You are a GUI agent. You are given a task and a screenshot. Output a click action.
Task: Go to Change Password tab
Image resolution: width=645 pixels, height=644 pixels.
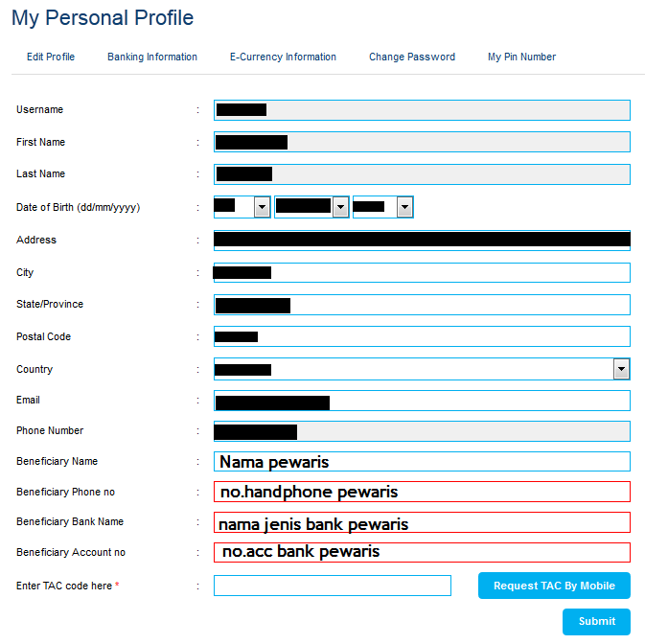412,57
